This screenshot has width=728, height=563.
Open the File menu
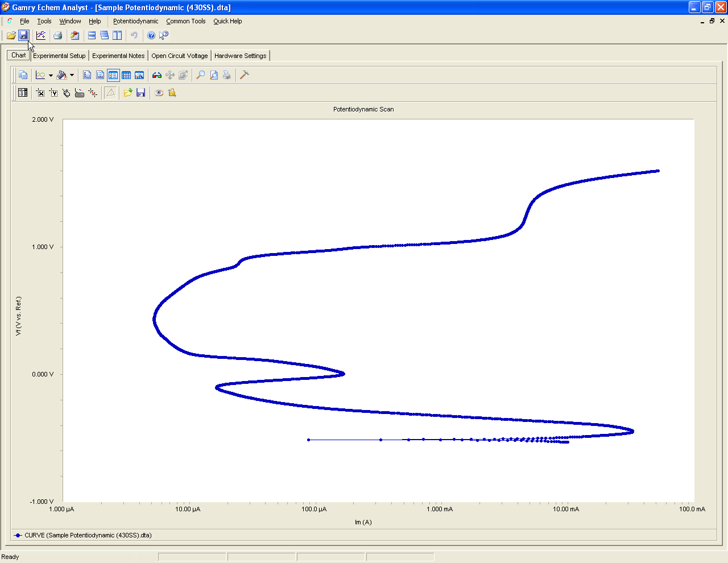[24, 21]
